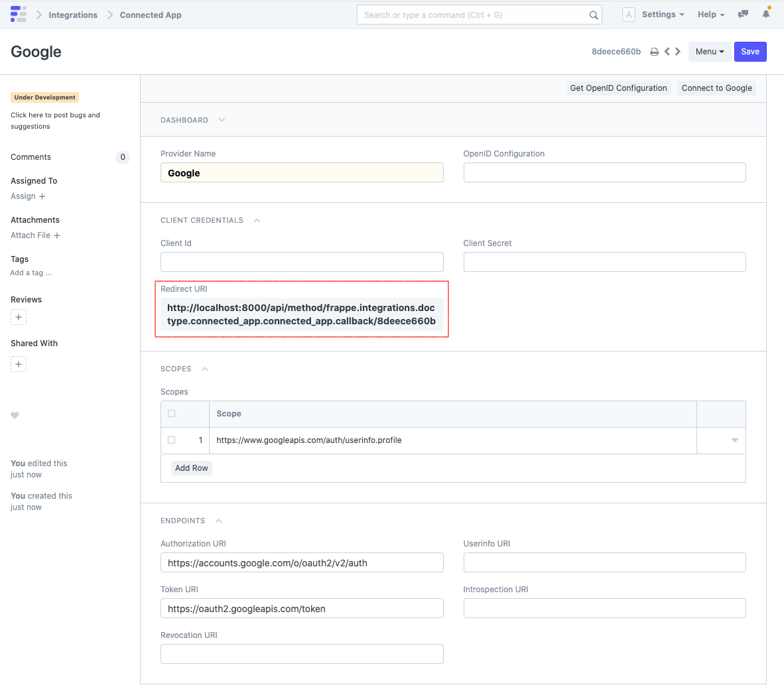This screenshot has width=784, height=697.
Task: Open the notifications bell icon
Action: click(x=766, y=14)
